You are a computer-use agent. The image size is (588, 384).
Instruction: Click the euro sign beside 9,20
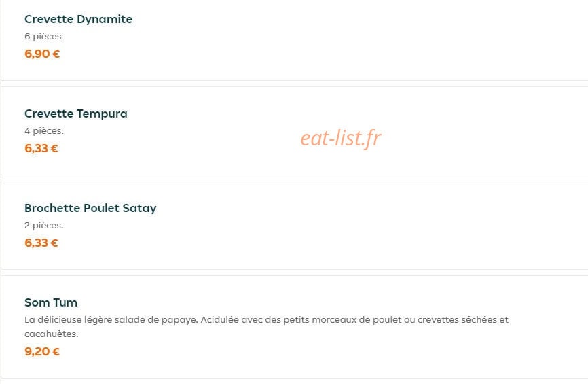[x=56, y=352]
